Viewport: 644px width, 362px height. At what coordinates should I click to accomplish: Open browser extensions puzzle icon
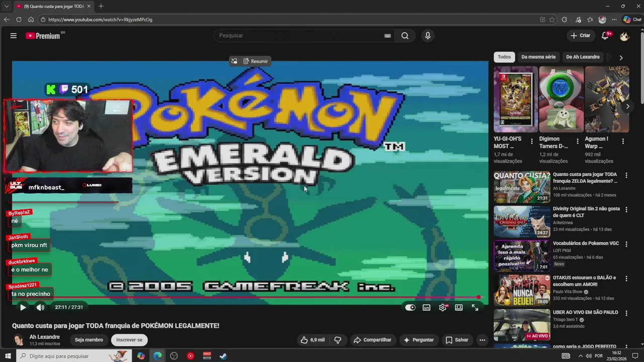[565, 20]
